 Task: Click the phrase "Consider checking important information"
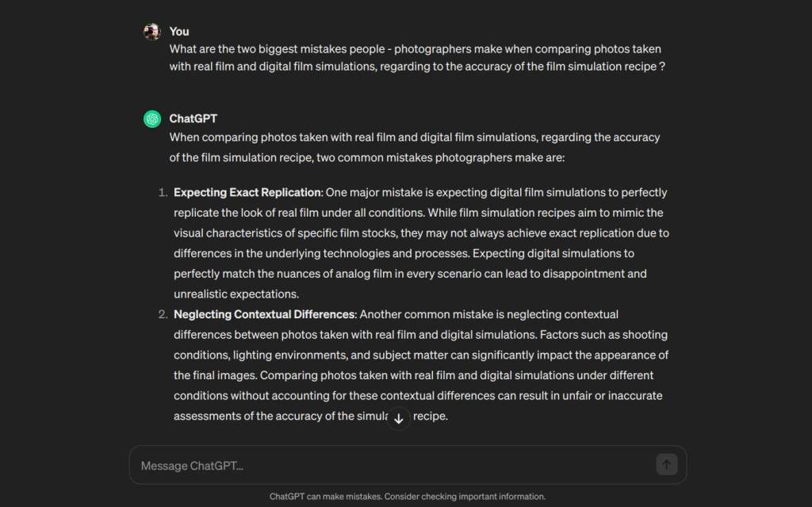tap(465, 496)
